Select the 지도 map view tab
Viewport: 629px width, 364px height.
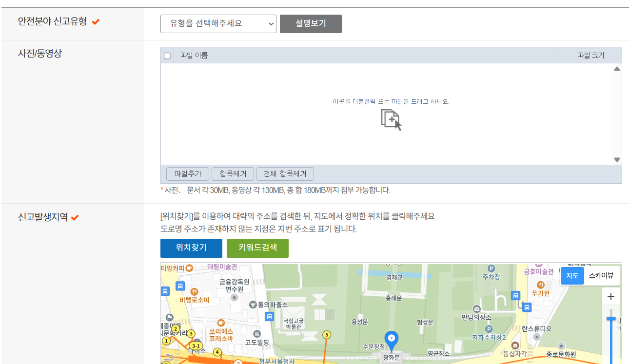pos(572,275)
